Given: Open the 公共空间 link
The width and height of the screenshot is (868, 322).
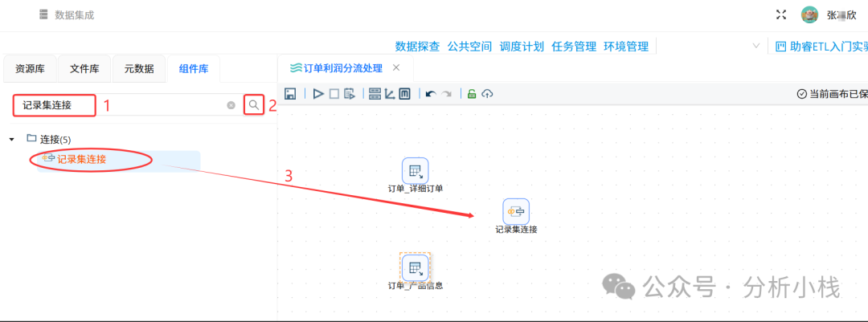Looking at the screenshot, I should pyautogui.click(x=469, y=47).
